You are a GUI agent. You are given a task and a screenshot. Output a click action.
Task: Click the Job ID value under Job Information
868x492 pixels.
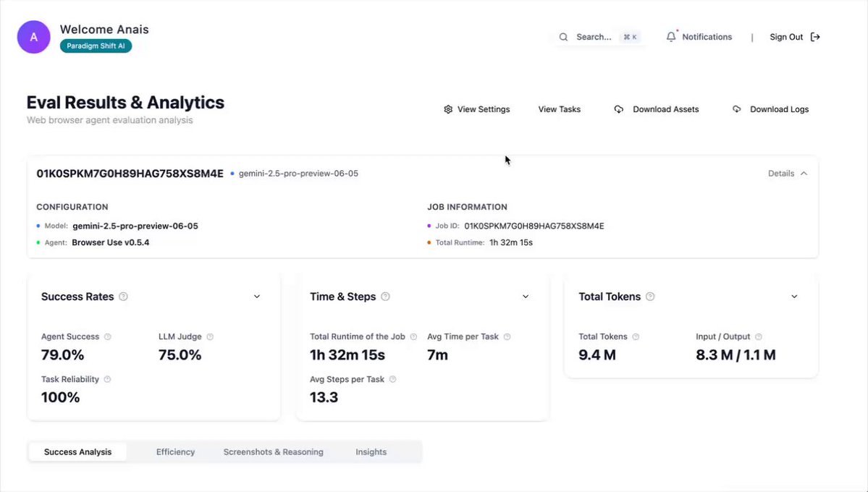(534, 226)
